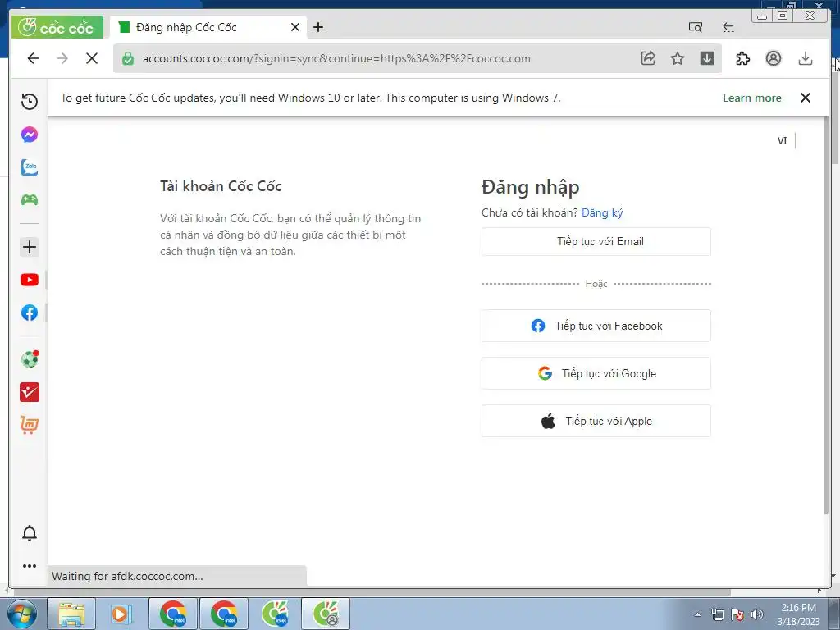Viewport: 840px width, 630px height.
Task: Open the media player taskbar icon
Action: (x=121, y=614)
